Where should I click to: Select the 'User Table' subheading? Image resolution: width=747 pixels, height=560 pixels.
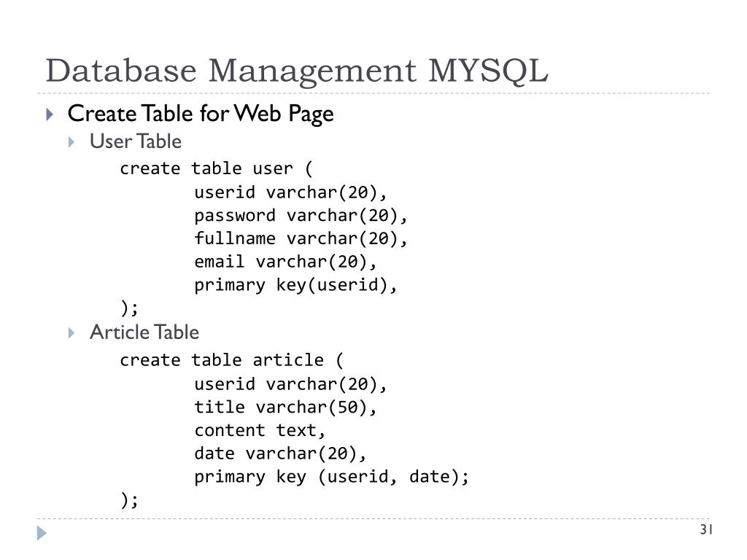coord(136,141)
